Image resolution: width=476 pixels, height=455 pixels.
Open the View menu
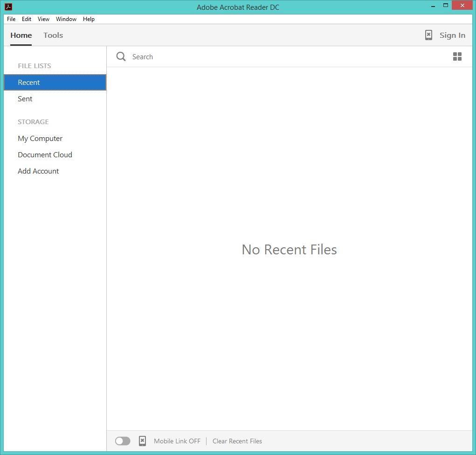pyautogui.click(x=43, y=19)
